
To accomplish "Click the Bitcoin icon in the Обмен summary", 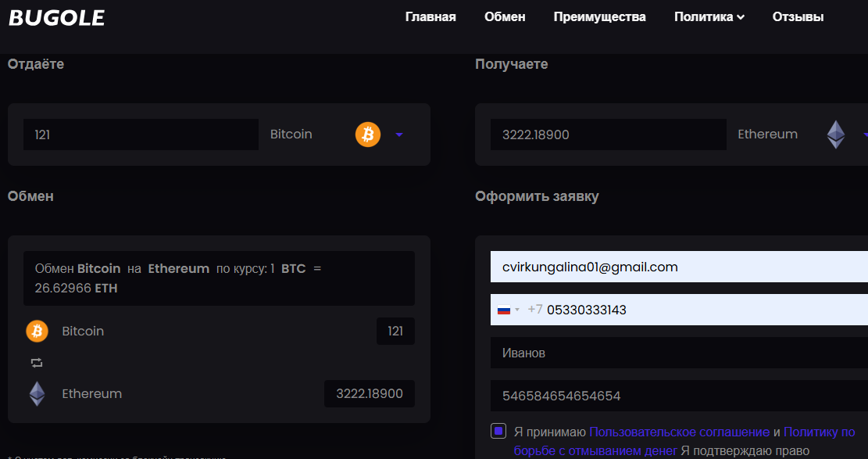I will click(x=37, y=332).
